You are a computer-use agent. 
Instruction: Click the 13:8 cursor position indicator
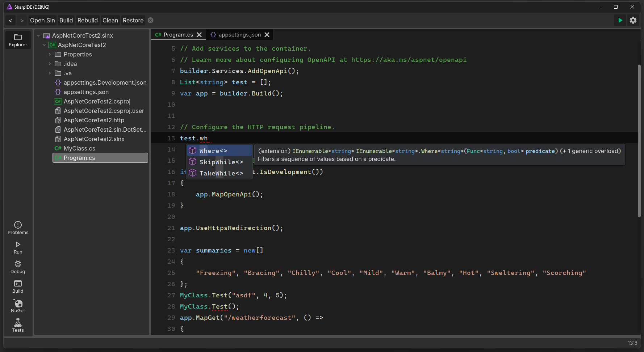(x=632, y=343)
